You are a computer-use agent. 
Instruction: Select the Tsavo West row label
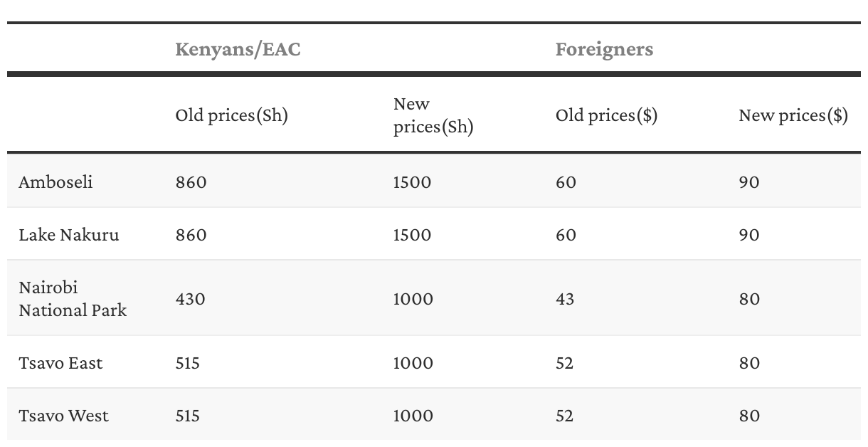[x=63, y=416]
